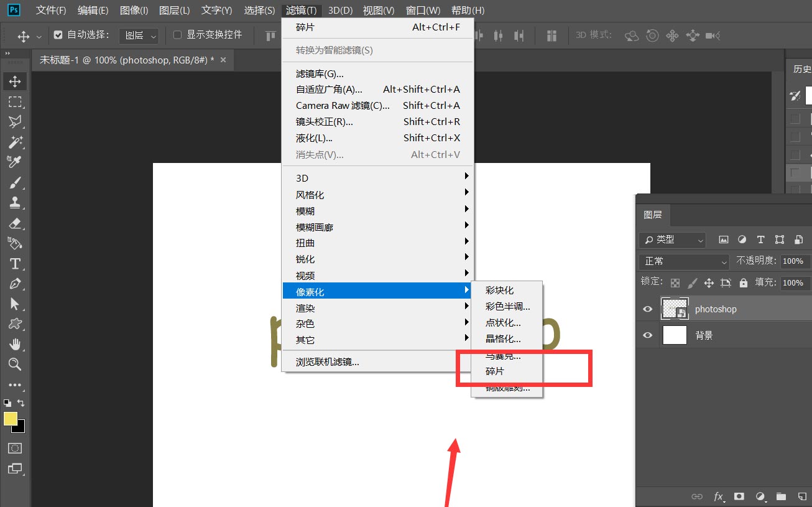
Task: Open the 类型 layer filter dropdown
Action: (x=673, y=240)
